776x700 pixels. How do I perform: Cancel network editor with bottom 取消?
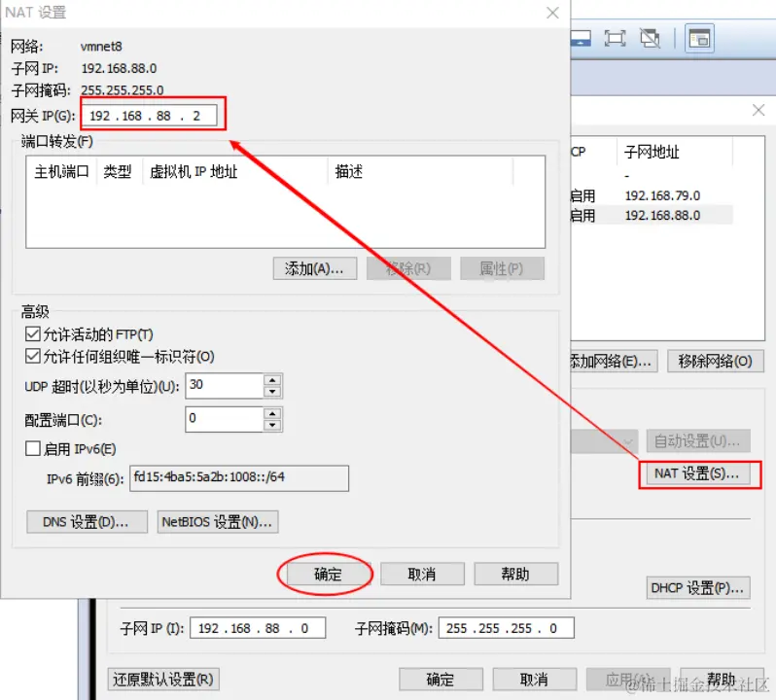click(535, 680)
